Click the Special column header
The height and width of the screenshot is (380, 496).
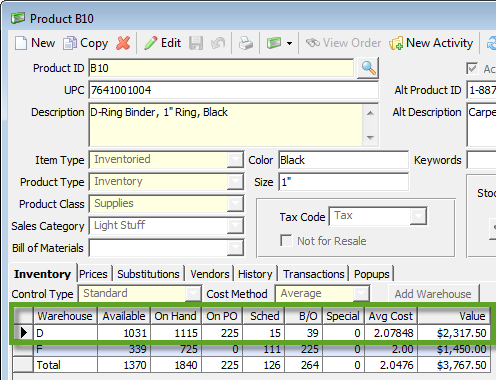343,316
